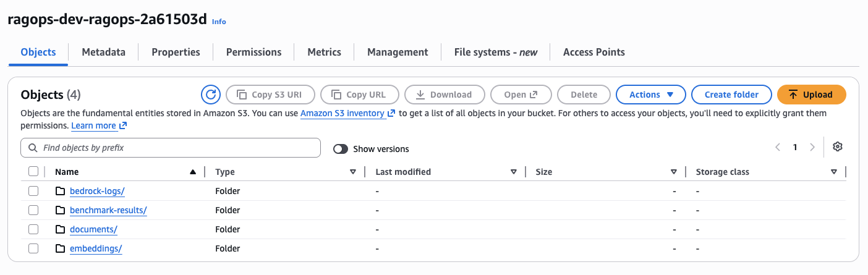Click the Name column header

coord(67,172)
